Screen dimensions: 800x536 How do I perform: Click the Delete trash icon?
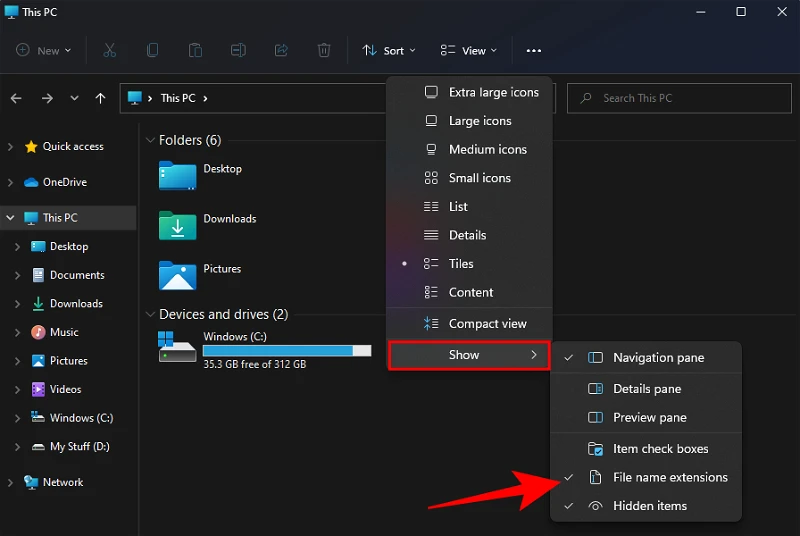pyautogui.click(x=324, y=50)
